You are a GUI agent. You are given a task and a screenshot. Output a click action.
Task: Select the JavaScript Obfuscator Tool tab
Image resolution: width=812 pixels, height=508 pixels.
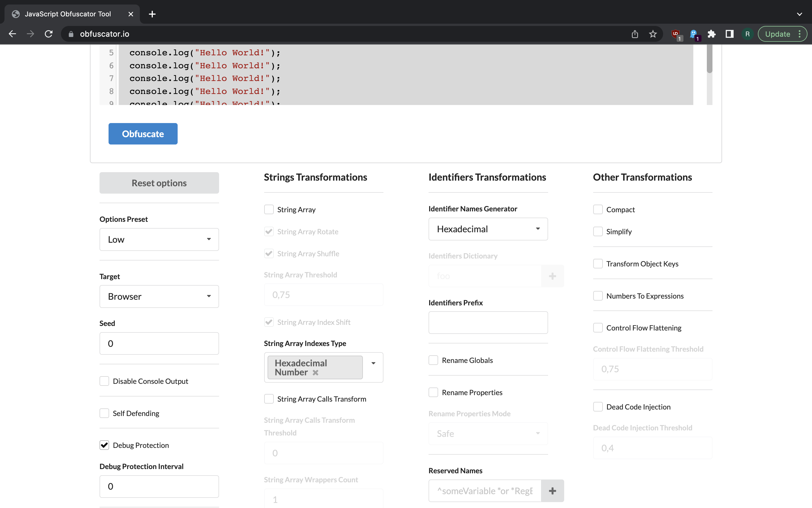72,14
